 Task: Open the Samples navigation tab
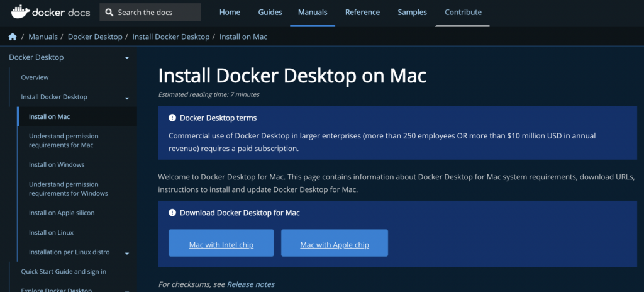tap(412, 13)
